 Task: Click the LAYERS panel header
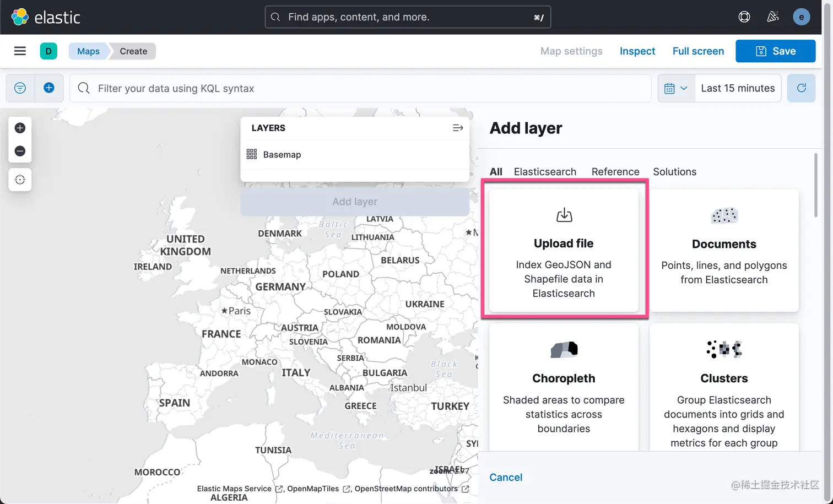[268, 128]
